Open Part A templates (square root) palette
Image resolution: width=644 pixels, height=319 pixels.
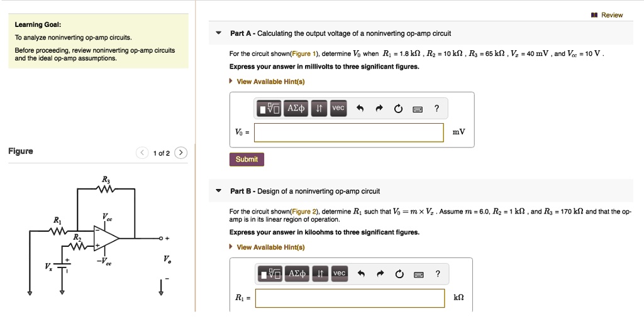(x=269, y=109)
